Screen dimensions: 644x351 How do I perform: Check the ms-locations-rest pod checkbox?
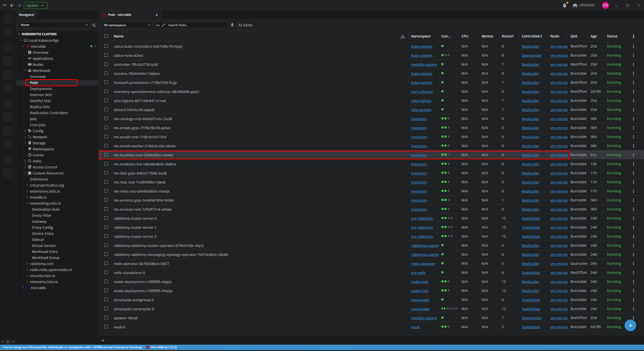[x=106, y=155]
